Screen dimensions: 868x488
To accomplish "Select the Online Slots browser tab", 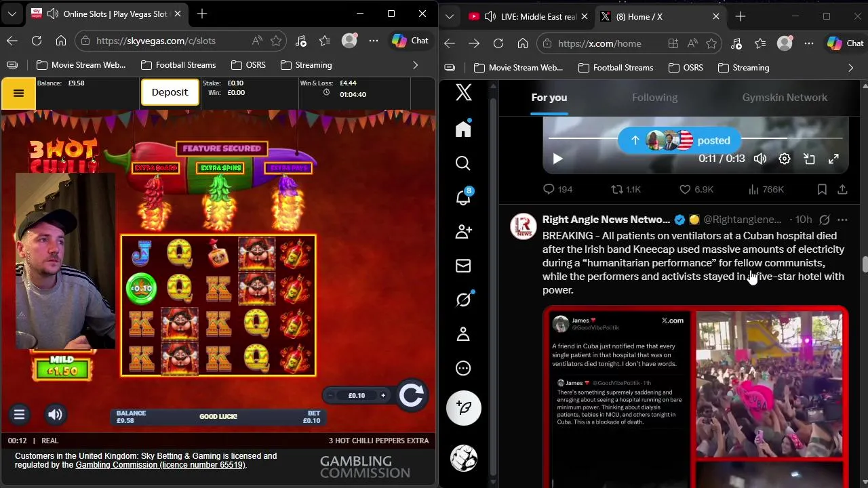I will point(108,14).
